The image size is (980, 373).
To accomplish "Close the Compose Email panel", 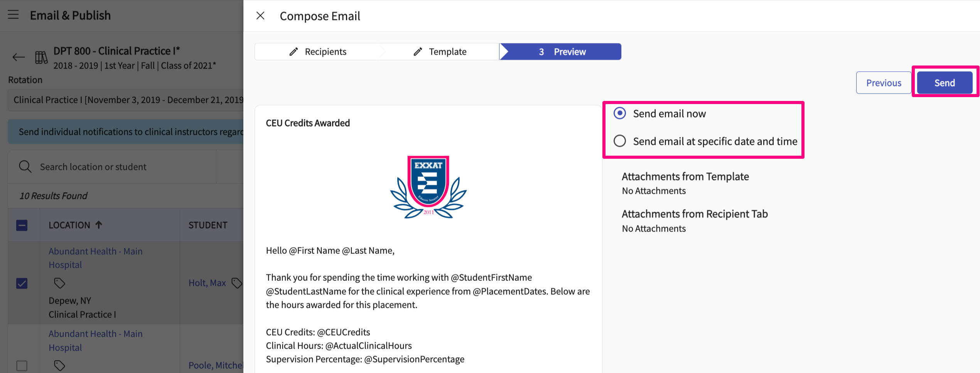I will 260,16.
